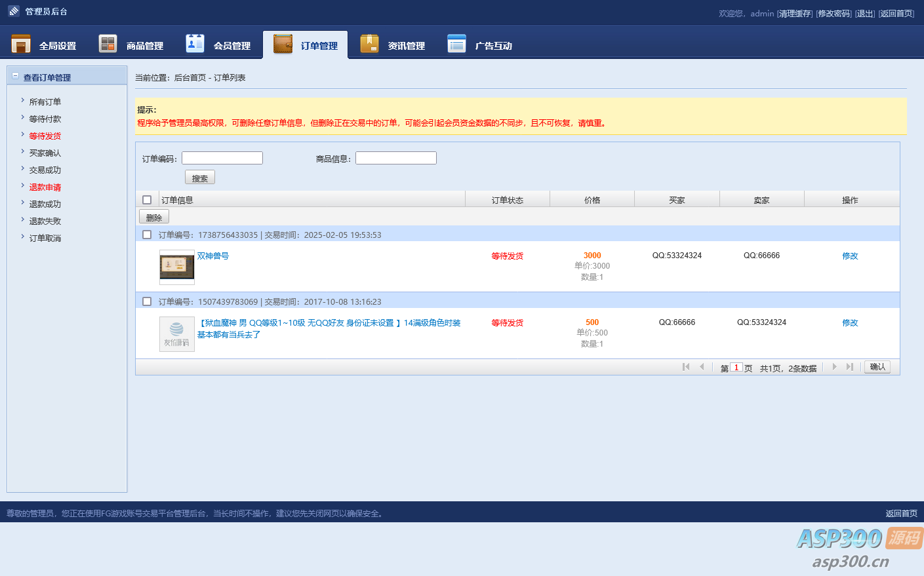Select 交易成功 sidebar item
The image size is (924, 576).
pos(45,170)
